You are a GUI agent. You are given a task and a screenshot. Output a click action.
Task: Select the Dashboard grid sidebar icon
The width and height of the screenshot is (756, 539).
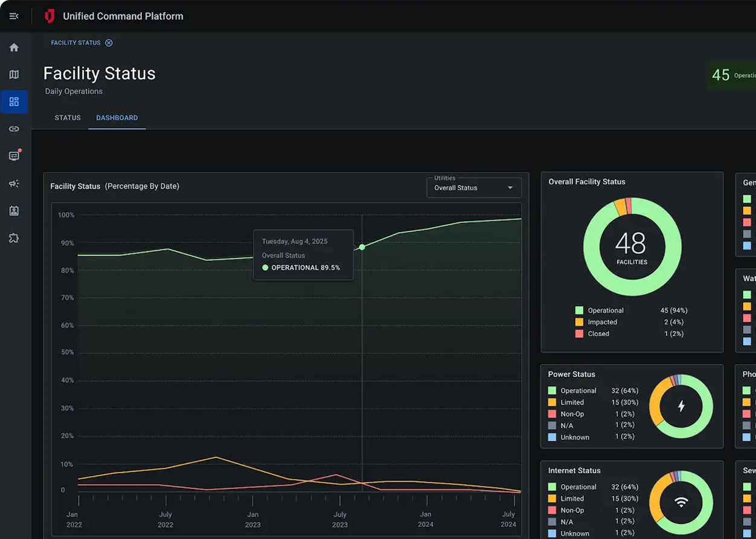(14, 102)
